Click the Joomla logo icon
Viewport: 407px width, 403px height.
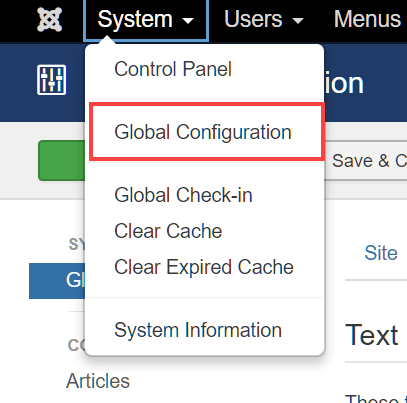[x=50, y=19]
